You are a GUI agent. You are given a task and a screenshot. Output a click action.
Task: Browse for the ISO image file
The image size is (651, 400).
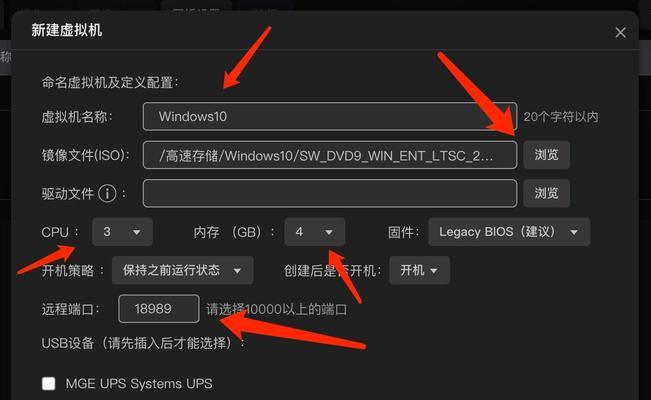546,155
